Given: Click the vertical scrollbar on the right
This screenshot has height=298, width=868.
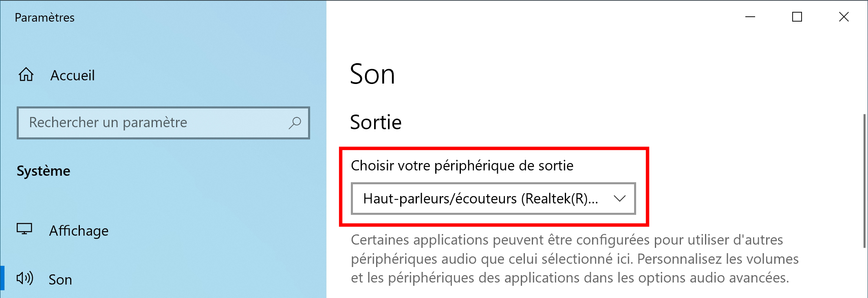Looking at the screenshot, I should (x=864, y=181).
